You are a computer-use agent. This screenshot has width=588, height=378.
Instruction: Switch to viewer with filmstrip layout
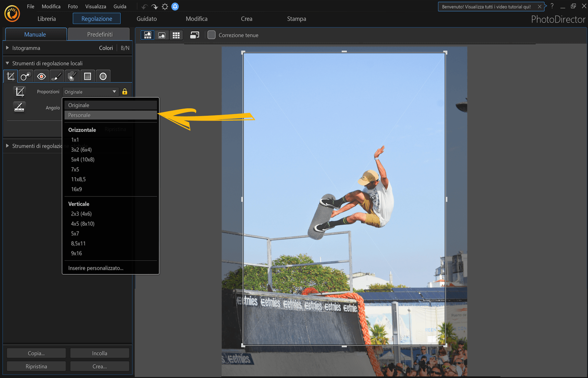coord(148,35)
